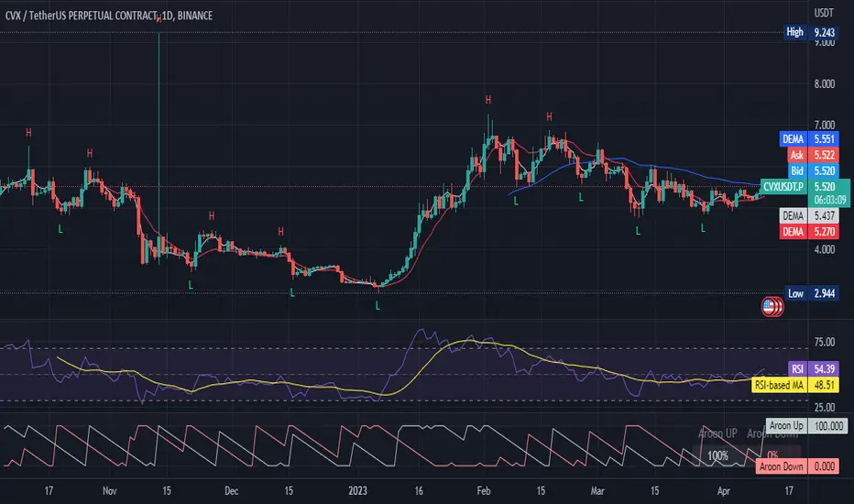The width and height of the screenshot is (854, 504).
Task: Click the Feb label on the time axis
Action: (x=484, y=491)
